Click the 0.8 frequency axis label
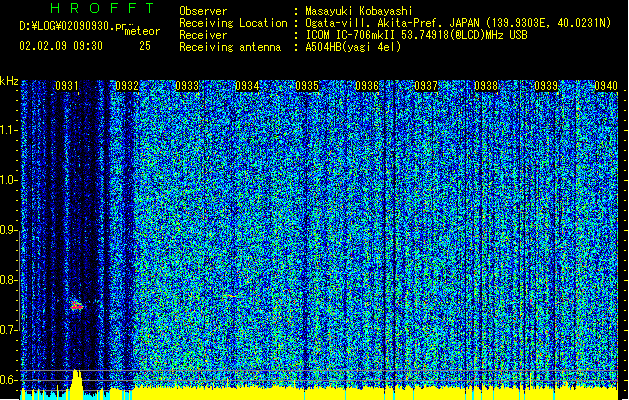The width and height of the screenshot is (629, 400). click(x=8, y=280)
